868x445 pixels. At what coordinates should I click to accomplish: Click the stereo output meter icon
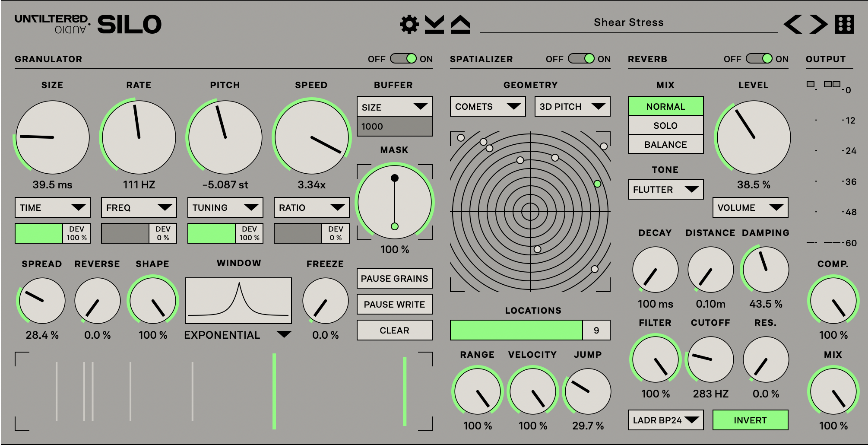point(832,84)
